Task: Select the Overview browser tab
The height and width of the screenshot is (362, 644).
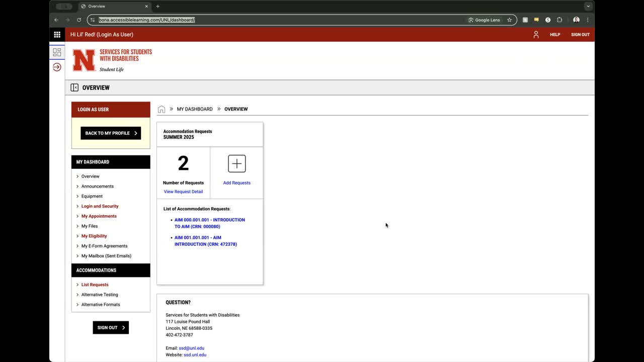Action: tap(115, 7)
